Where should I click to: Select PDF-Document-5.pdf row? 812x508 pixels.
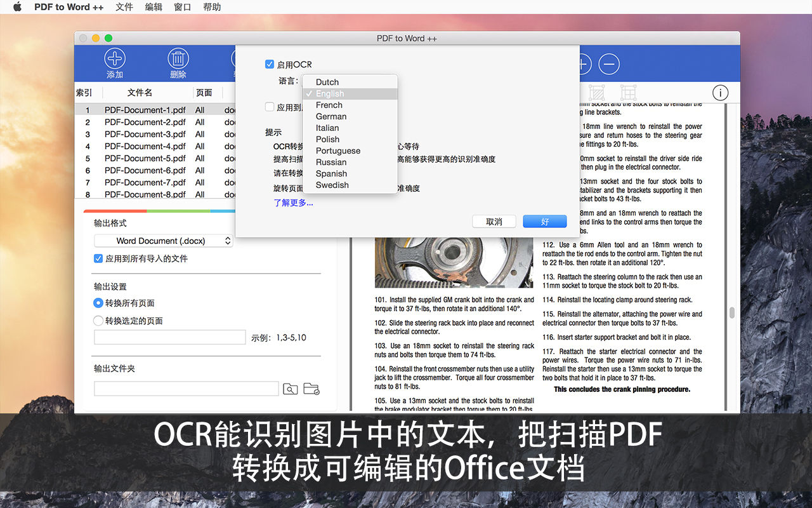[x=154, y=158]
